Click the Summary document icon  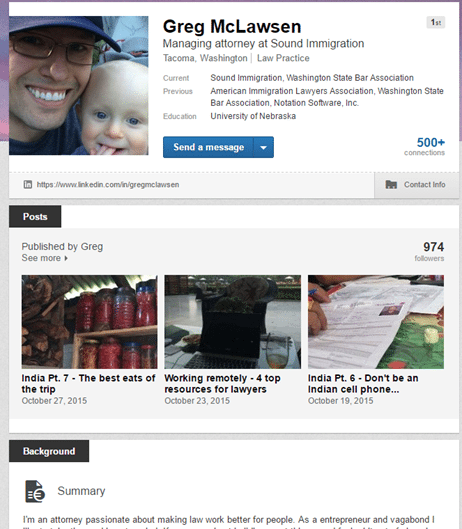pos(35,491)
